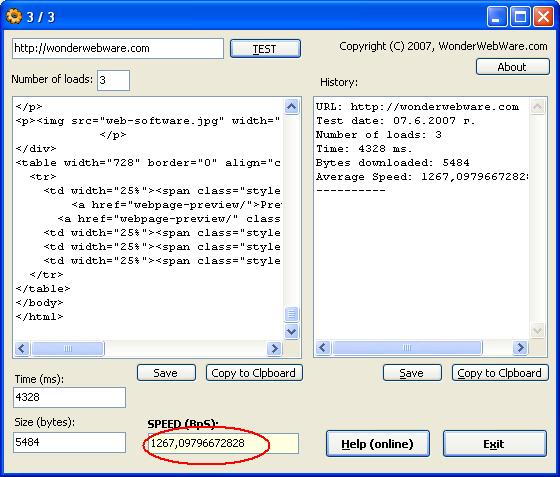The width and height of the screenshot is (560, 477).
Task: Click the gear application icon in title bar
Action: 14,16
